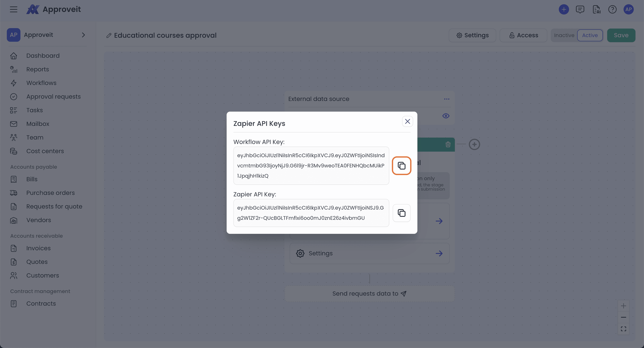Select the Zapier API Key text field
The height and width of the screenshot is (348, 644).
[311, 213]
